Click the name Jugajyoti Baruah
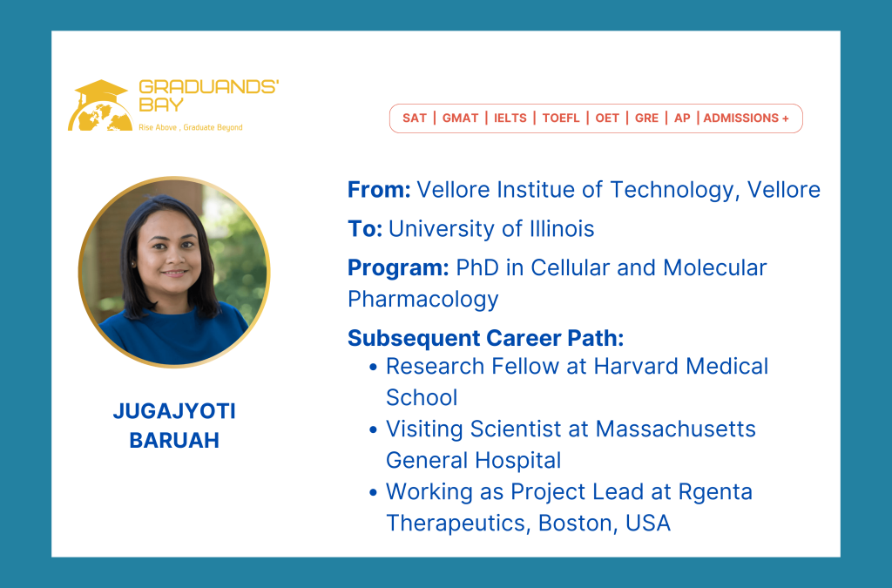This screenshot has width=892, height=588. pos(174,425)
